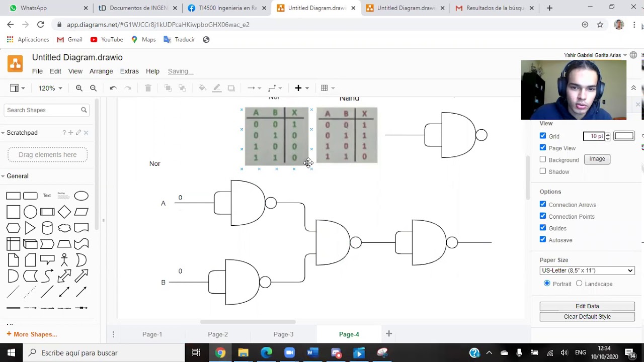Viewport: 644px width, 362px height.
Task: Open the File menu
Action: [37, 71]
